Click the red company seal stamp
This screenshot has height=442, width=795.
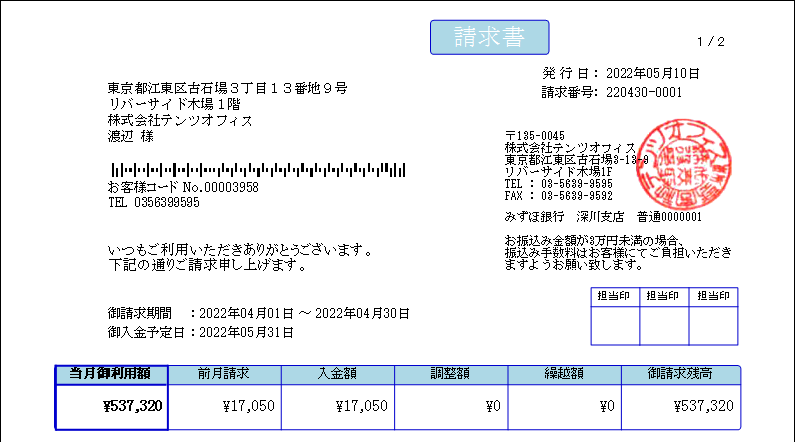point(683,164)
